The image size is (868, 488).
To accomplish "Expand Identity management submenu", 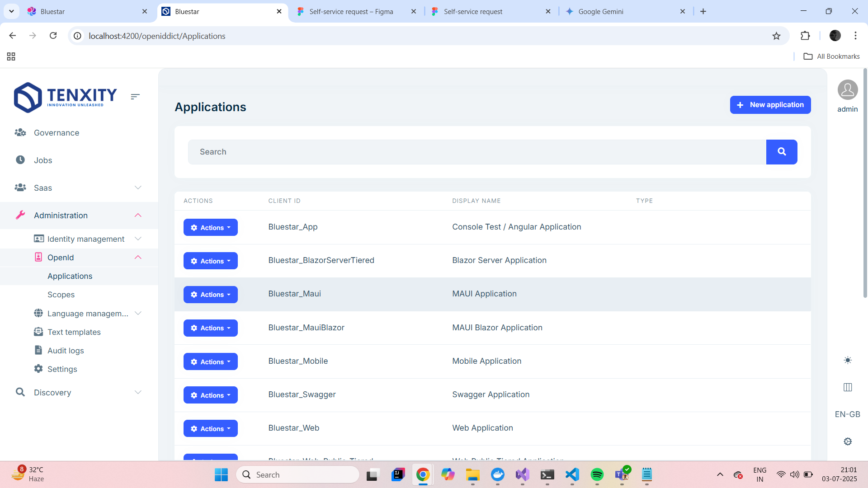I will (x=138, y=239).
